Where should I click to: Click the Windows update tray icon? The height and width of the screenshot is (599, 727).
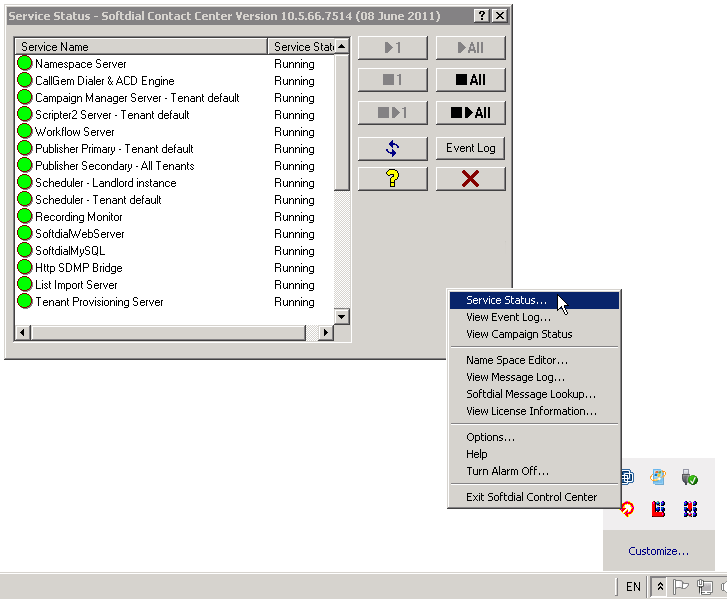[x=658, y=477]
